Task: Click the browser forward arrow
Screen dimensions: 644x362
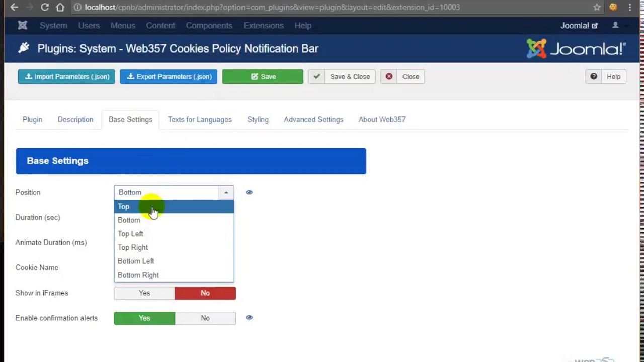Action: coord(29,7)
